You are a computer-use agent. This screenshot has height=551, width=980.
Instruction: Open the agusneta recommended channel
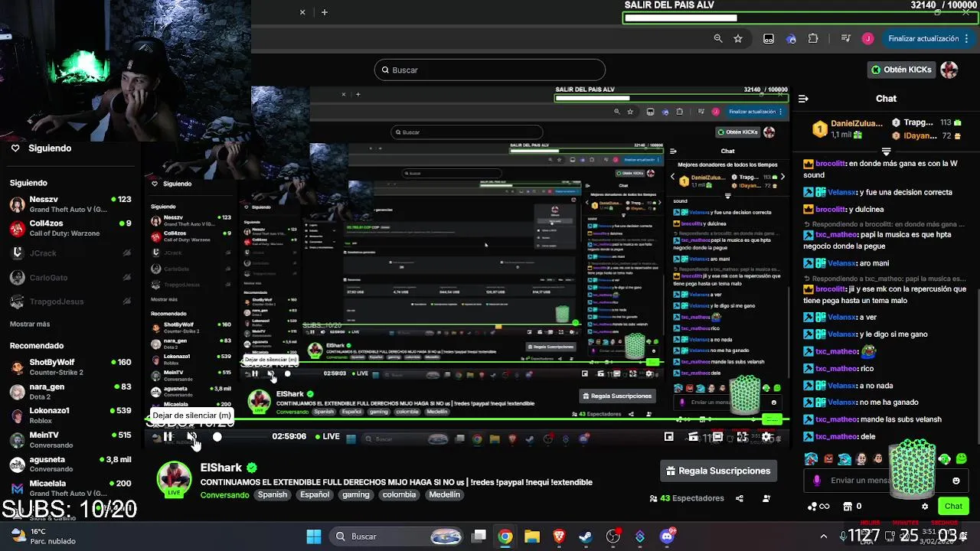point(70,464)
